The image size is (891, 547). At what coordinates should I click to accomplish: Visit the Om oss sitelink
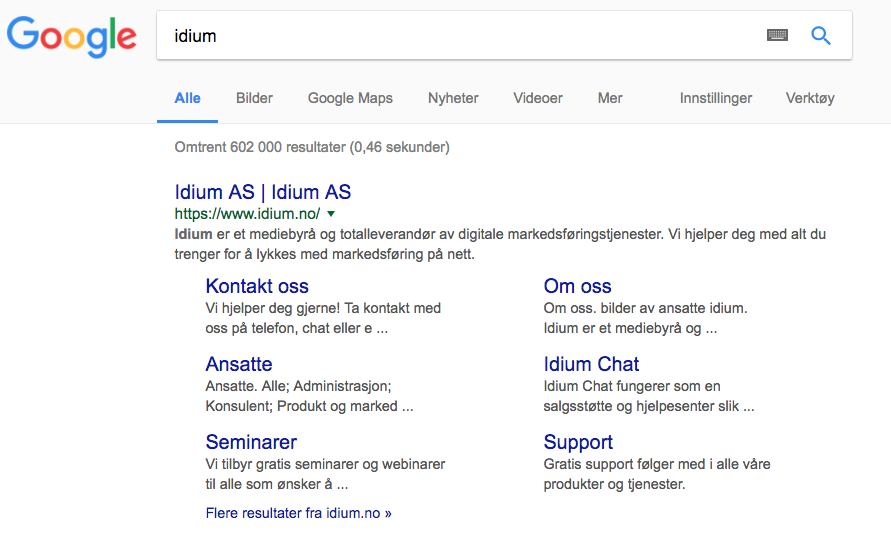[577, 286]
